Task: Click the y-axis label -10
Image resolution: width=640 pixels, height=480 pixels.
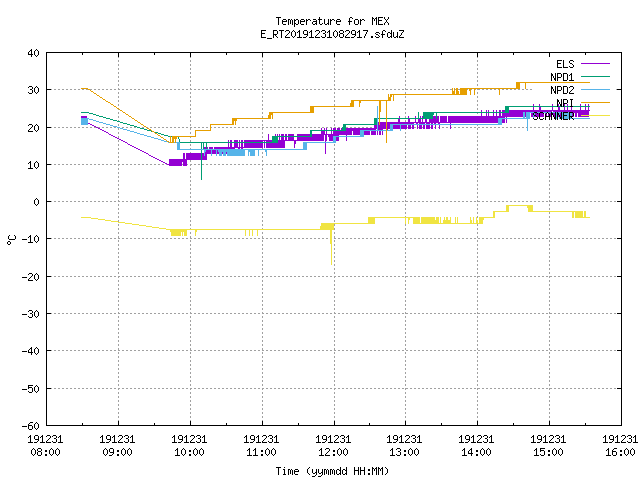Action: tap(31, 239)
